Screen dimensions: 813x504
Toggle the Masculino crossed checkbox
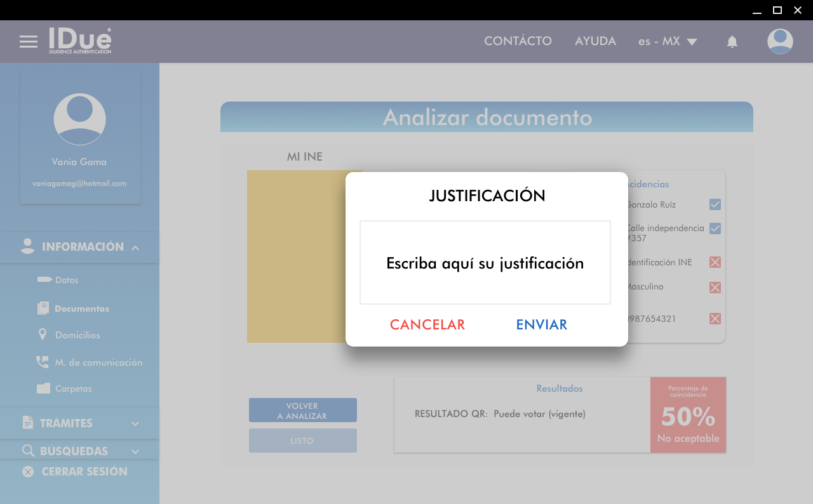click(715, 288)
